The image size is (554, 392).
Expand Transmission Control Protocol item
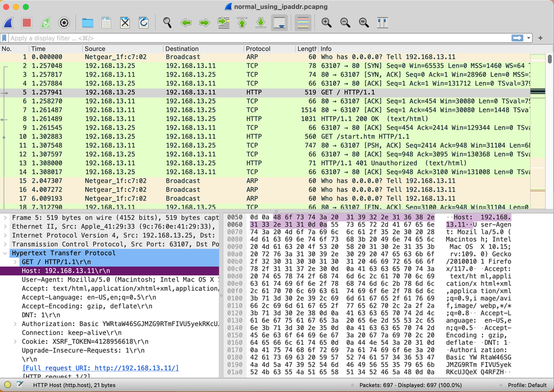click(5, 244)
